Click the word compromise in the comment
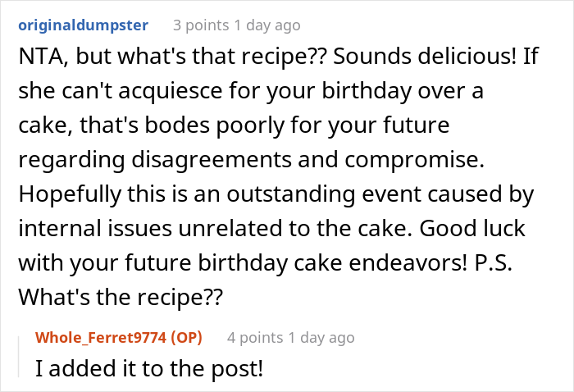This screenshot has height=392, width=574. [414, 160]
